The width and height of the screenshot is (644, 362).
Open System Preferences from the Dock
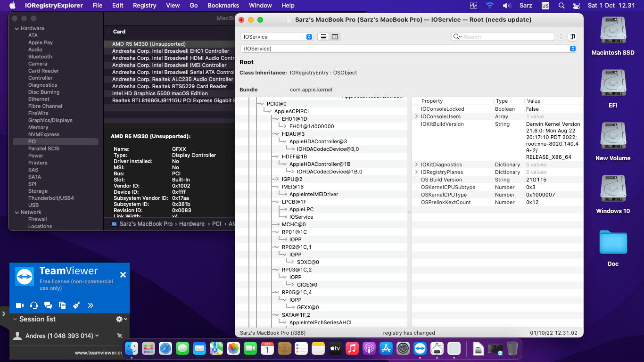point(403,348)
